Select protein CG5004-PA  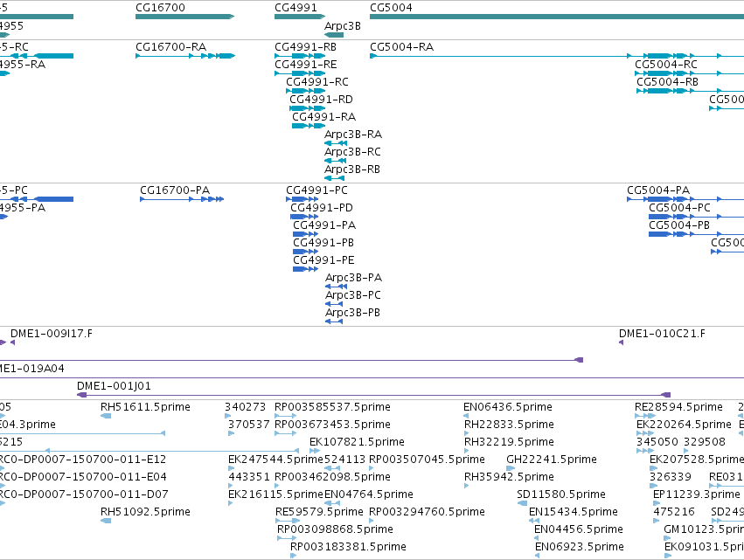685,199
